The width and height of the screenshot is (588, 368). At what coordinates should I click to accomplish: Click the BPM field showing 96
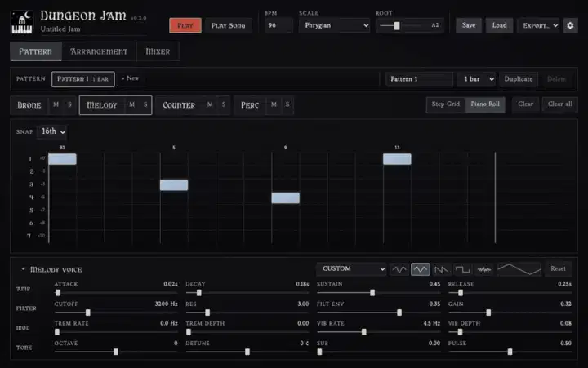coord(278,25)
